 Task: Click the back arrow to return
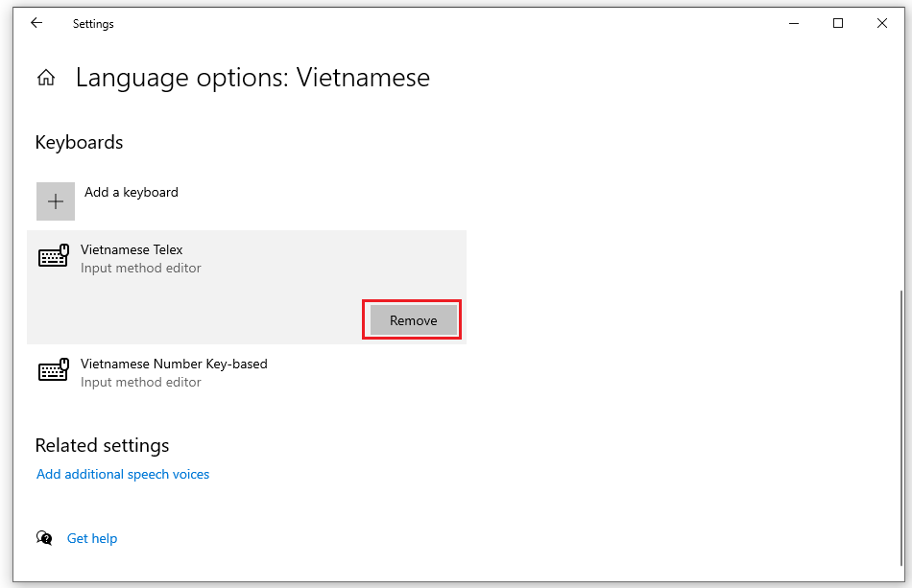point(36,23)
